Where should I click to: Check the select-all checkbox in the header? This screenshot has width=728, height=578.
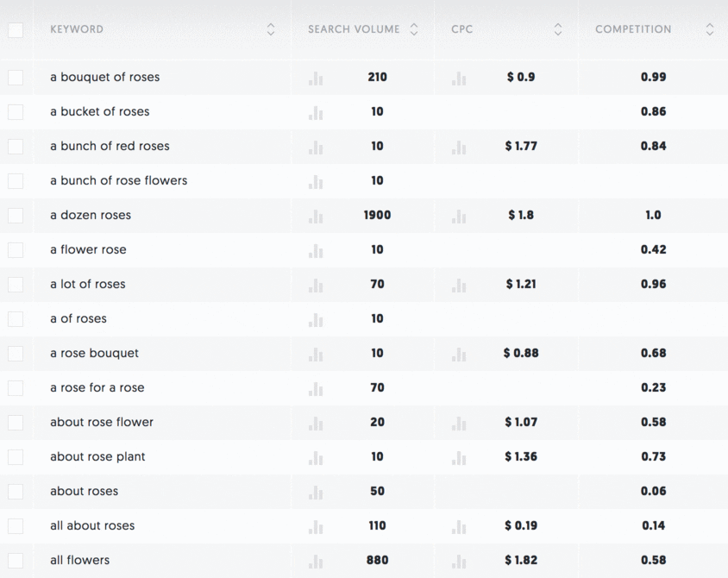pyautogui.click(x=14, y=28)
